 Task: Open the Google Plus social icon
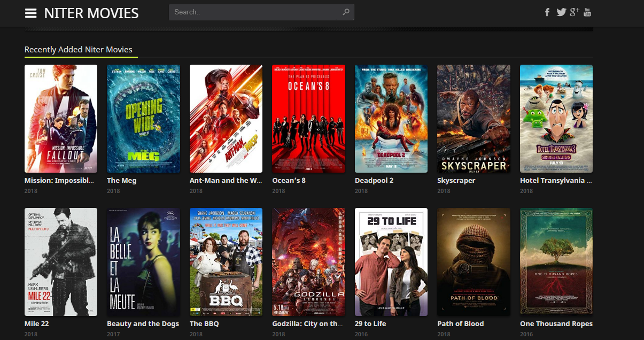575,12
